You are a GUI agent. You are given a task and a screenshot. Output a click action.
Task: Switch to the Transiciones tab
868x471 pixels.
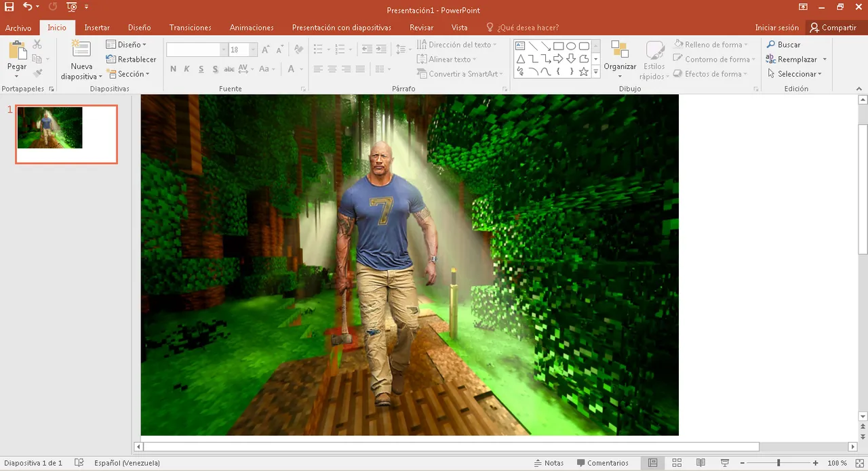click(191, 28)
